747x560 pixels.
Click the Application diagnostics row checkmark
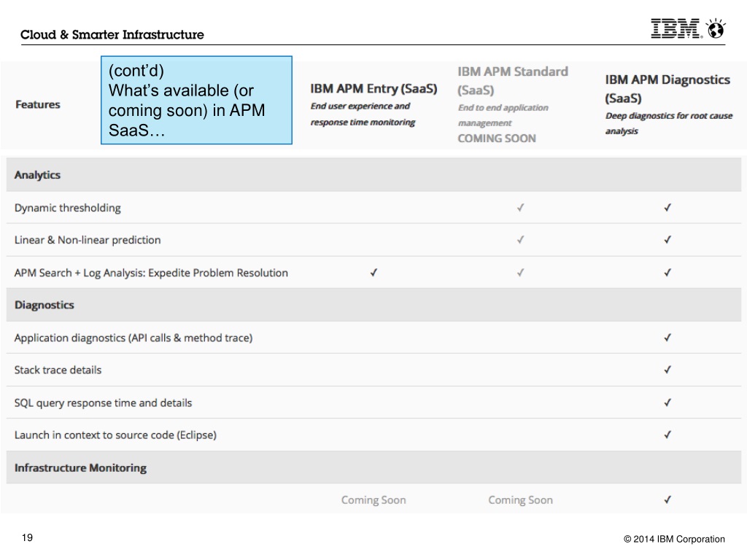click(667, 338)
